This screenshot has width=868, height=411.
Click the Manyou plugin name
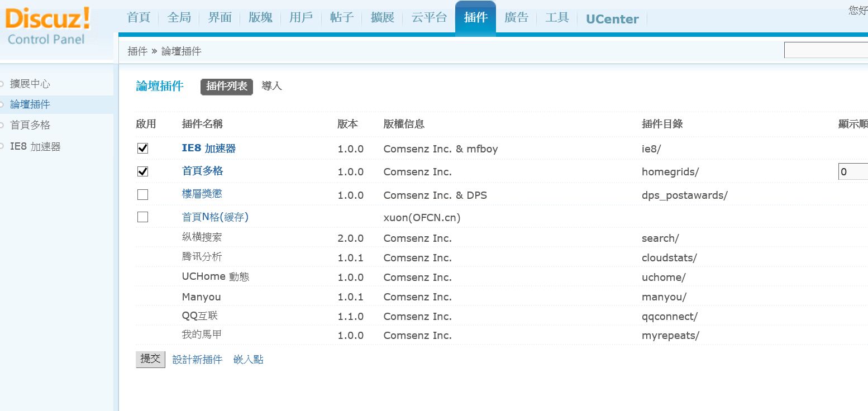click(x=201, y=297)
